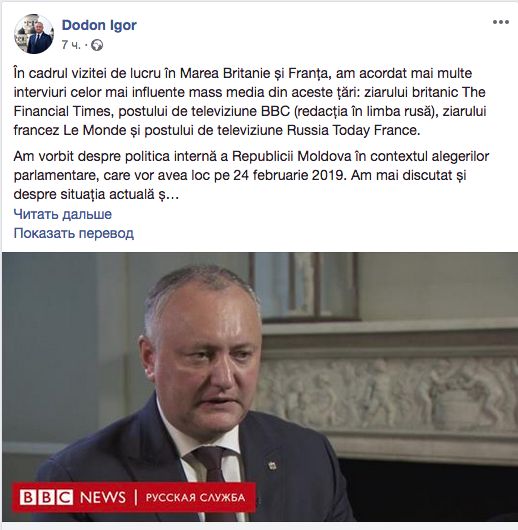Open the Dodon Igor profile name link
Screen dimensions: 518x530
[99, 25]
